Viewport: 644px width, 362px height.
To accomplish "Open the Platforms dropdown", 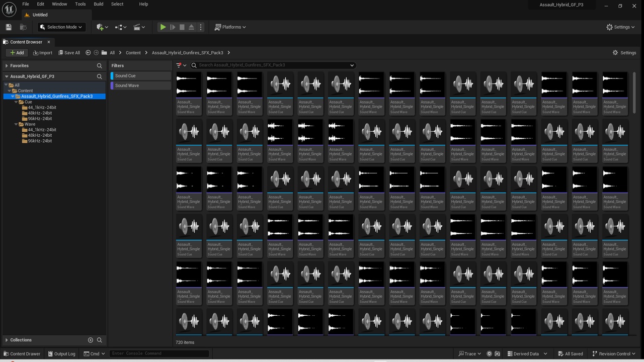I will 230,27.
